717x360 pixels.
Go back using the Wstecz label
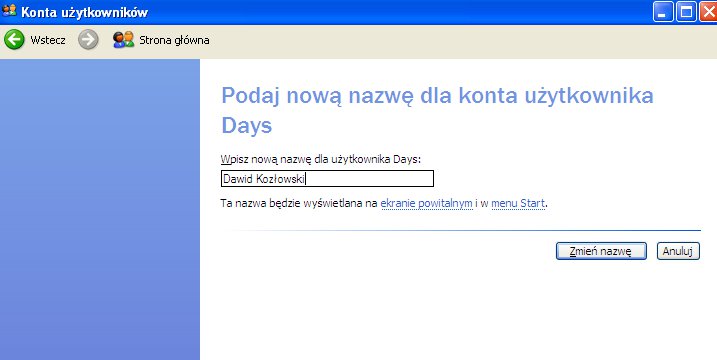pos(48,40)
